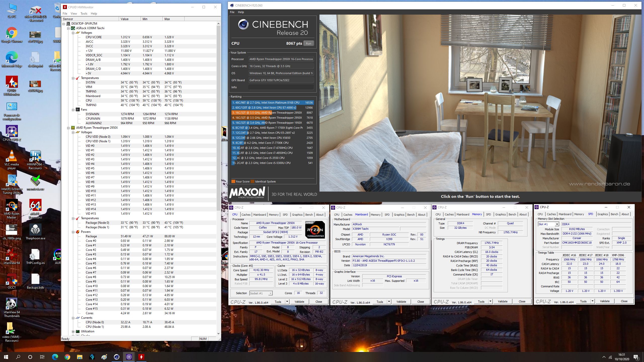Select ranking entry Threadripper 1950X 6670
This screenshot has width=644, height=362.
click(272, 123)
